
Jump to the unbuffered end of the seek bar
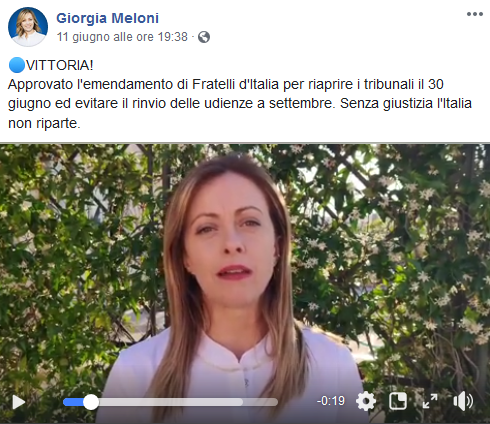click(260, 402)
